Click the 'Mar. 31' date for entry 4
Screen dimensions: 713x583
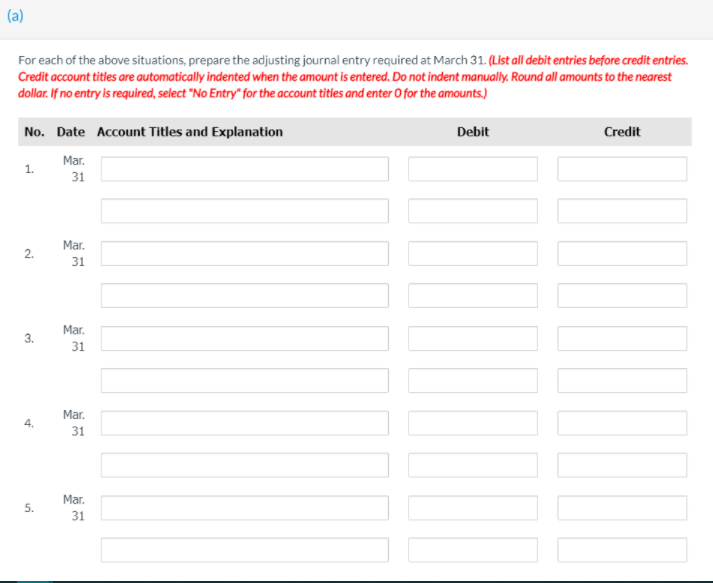74,423
